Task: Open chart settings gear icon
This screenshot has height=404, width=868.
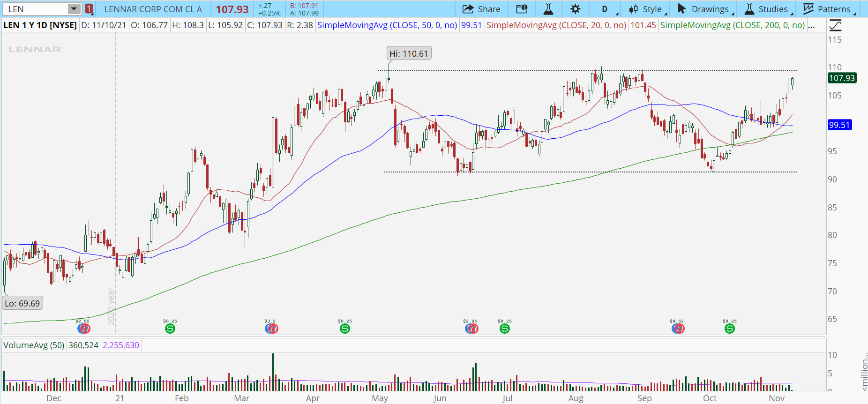Action: tap(575, 9)
